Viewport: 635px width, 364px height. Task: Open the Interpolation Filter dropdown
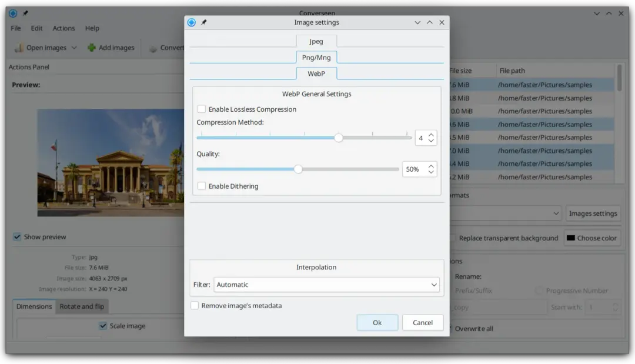[326, 285]
